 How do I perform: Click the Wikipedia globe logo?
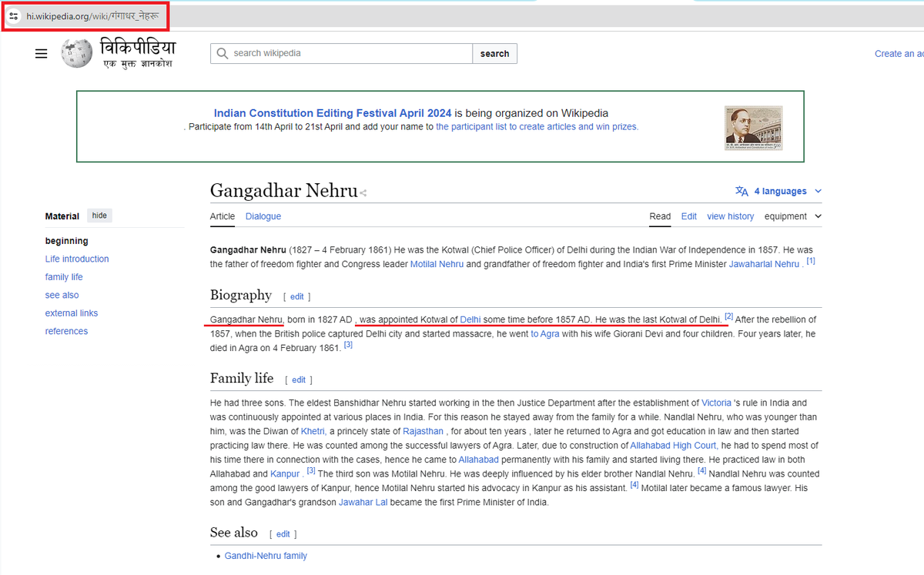(x=76, y=53)
